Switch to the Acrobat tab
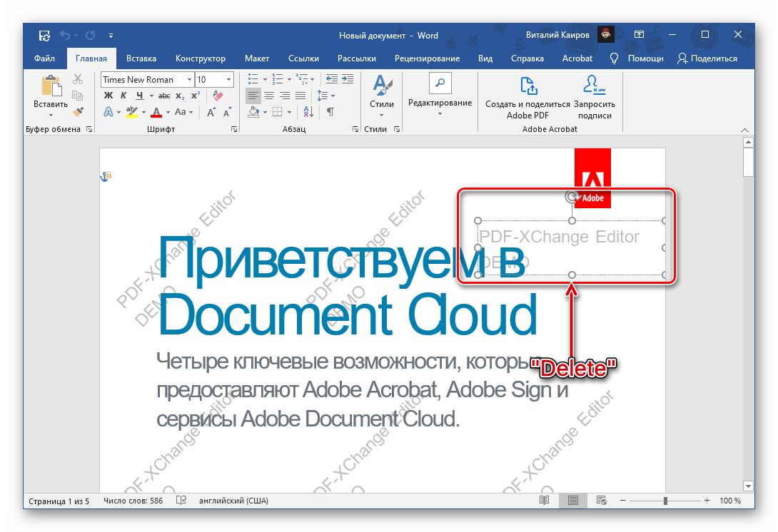This screenshot has width=778, height=532. pyautogui.click(x=577, y=58)
